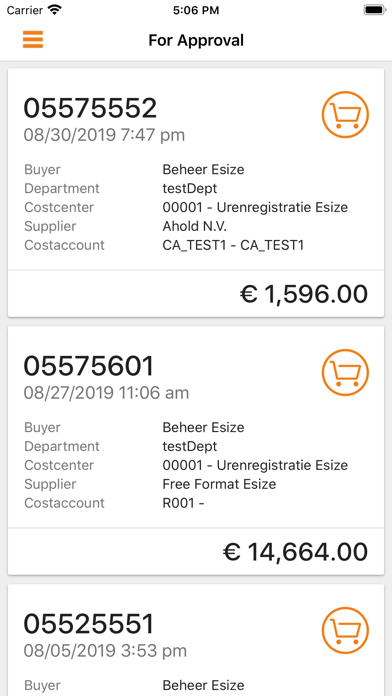Screen dimensions: 392x696
Task: Tap the cart icon for order 05575552
Action: click(x=345, y=115)
